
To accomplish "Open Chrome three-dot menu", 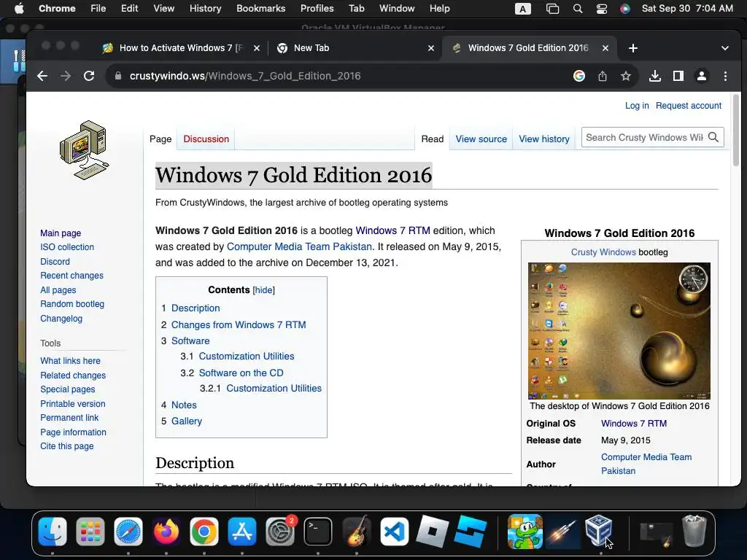I will 725,76.
